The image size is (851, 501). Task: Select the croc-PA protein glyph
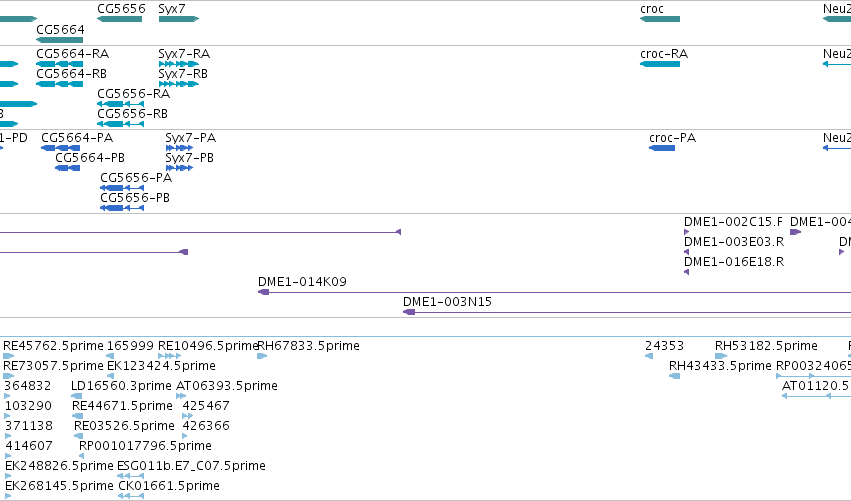point(662,148)
